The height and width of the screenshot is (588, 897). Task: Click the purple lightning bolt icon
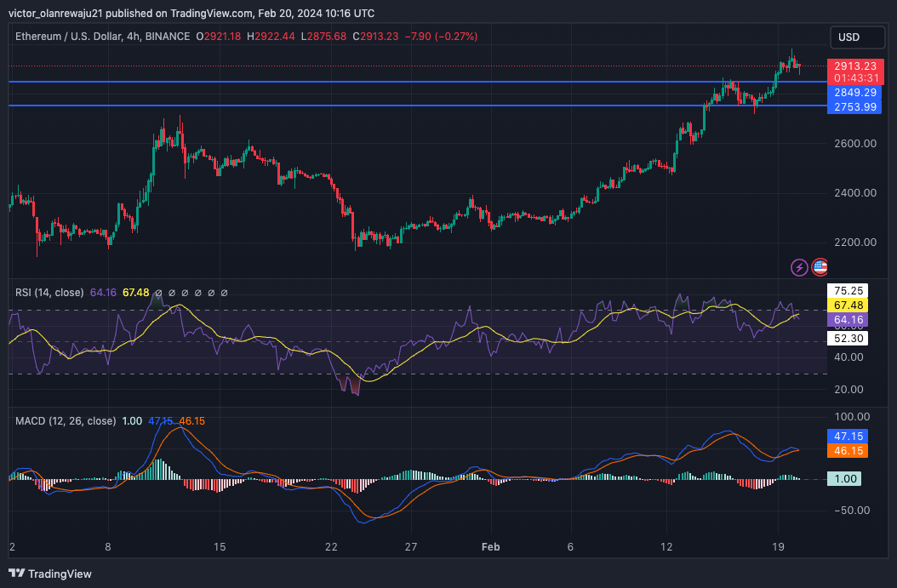coord(799,267)
